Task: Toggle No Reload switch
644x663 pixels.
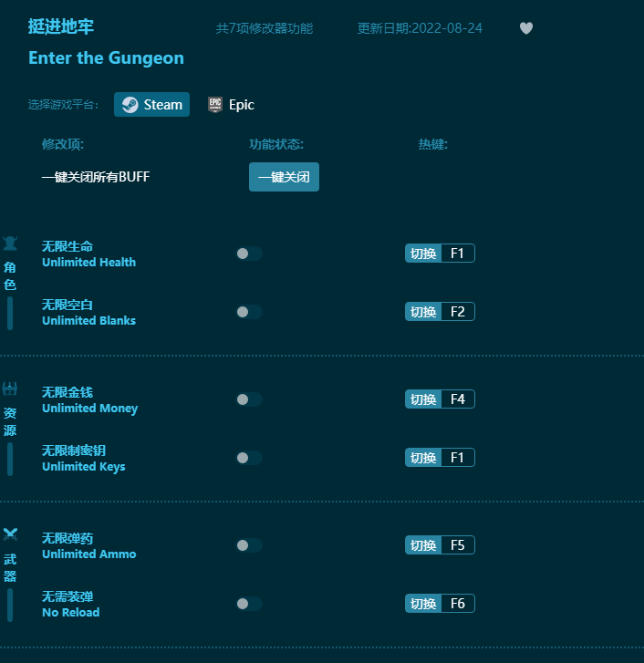Action: [249, 604]
